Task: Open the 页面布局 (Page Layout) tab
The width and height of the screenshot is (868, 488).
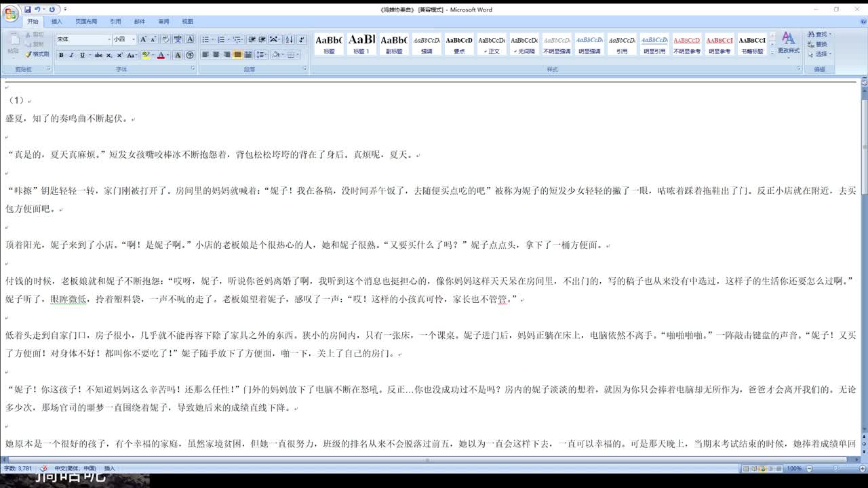Action: click(x=86, y=22)
